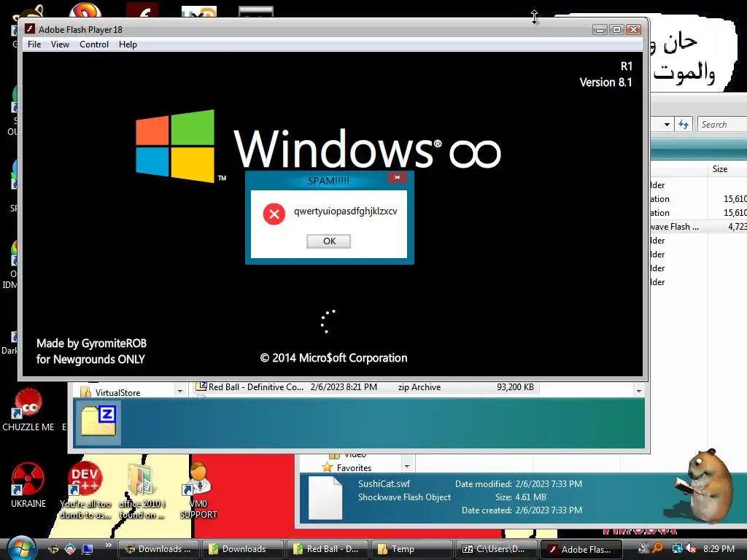Image resolution: width=747 pixels, height=560 pixels.
Task: Click OK in the SPAM!!!!! dialog
Action: [x=329, y=241]
